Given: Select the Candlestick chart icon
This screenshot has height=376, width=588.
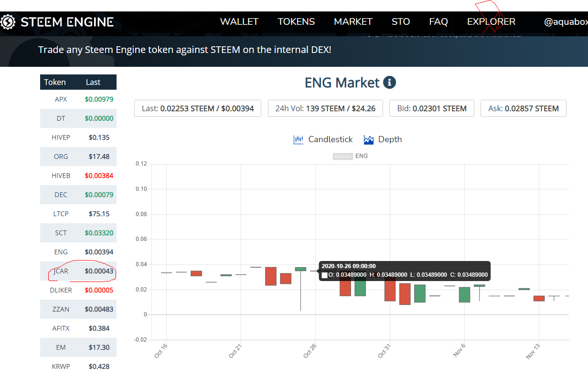Looking at the screenshot, I should tap(299, 140).
